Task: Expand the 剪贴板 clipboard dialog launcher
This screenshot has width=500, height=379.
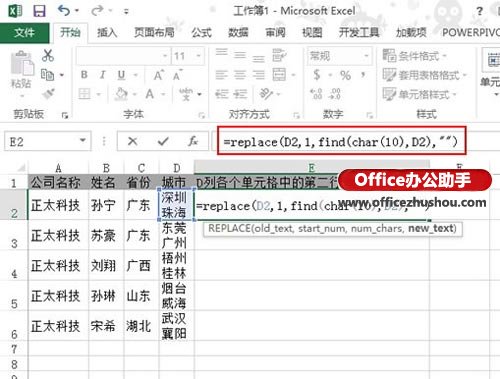Action: (65, 115)
